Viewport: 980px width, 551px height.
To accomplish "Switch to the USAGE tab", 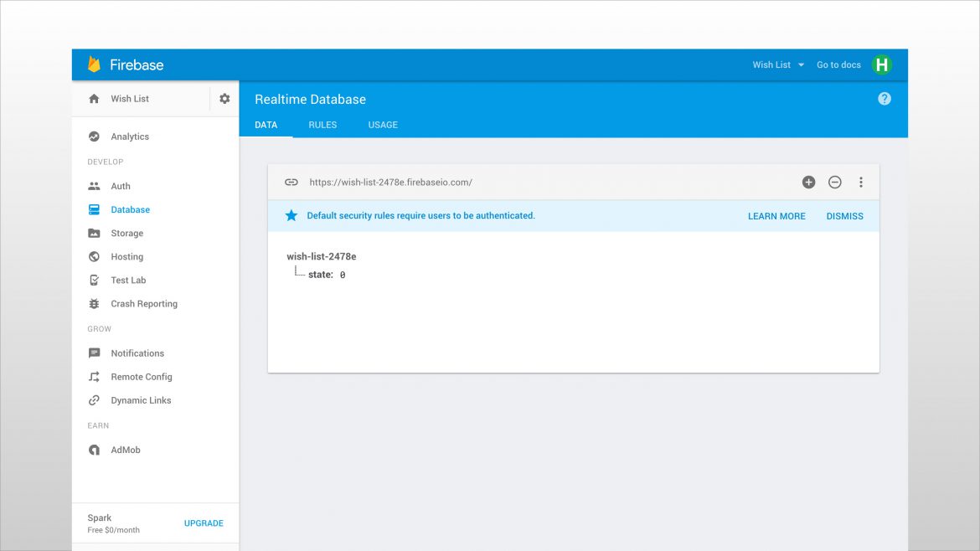I will coord(383,125).
